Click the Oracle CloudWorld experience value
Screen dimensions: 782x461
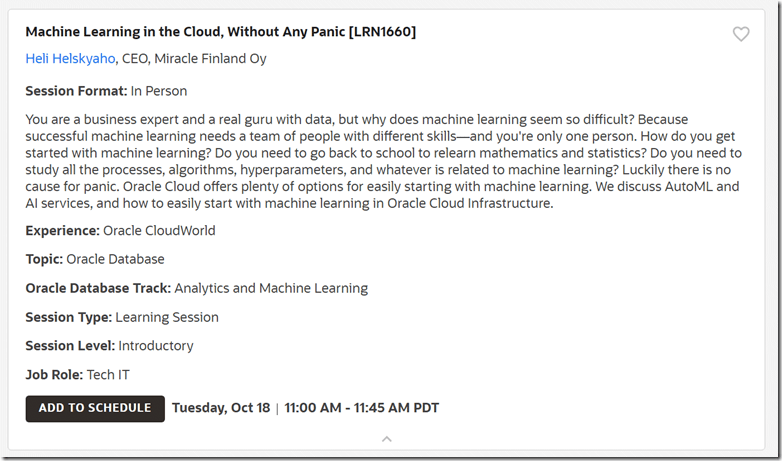click(x=159, y=231)
